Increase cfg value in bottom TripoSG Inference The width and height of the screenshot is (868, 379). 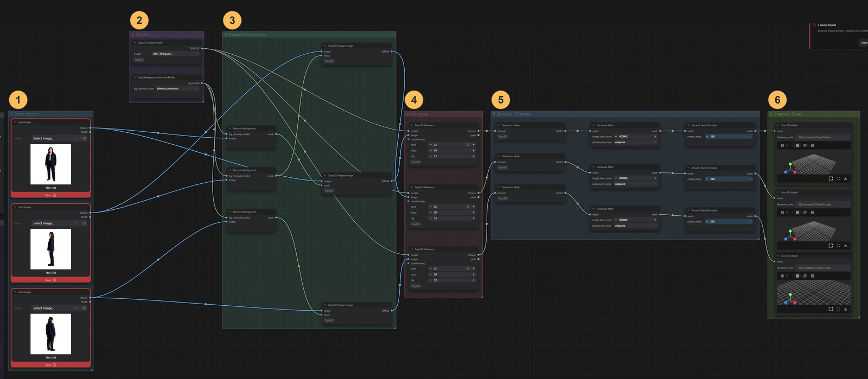474,280
